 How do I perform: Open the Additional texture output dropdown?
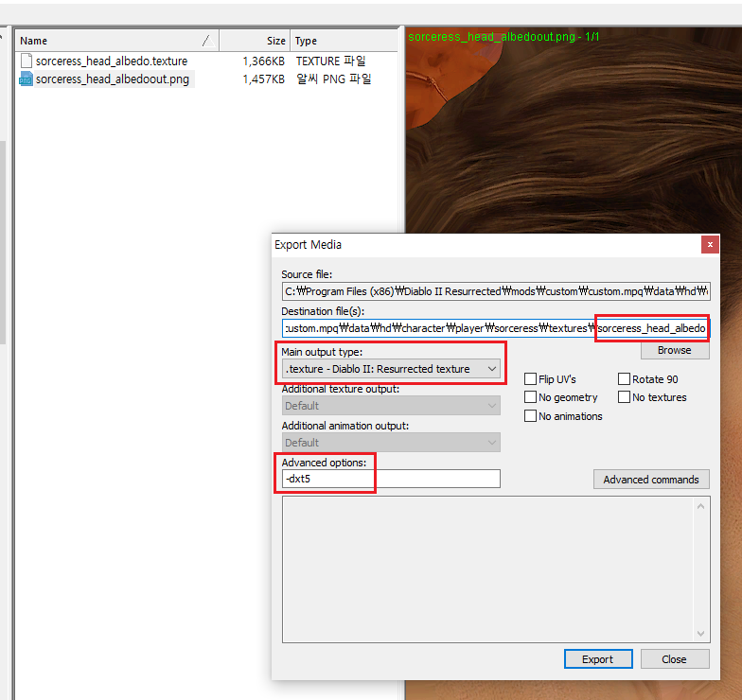point(391,406)
